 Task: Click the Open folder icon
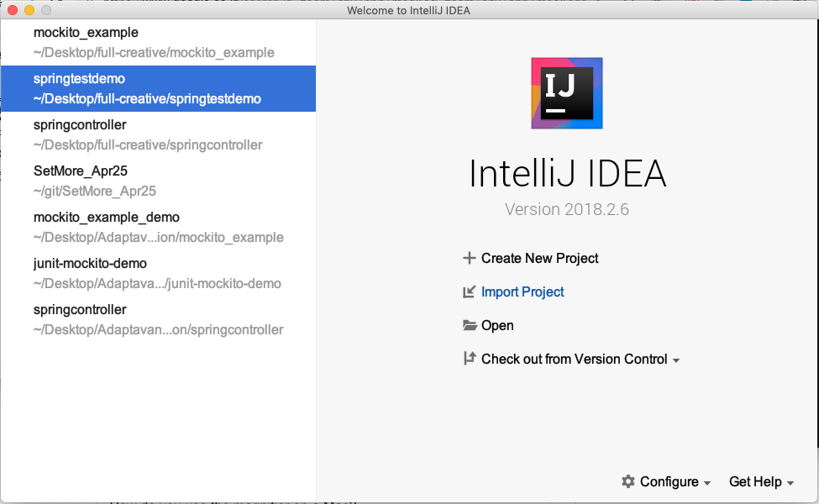pyautogui.click(x=468, y=325)
